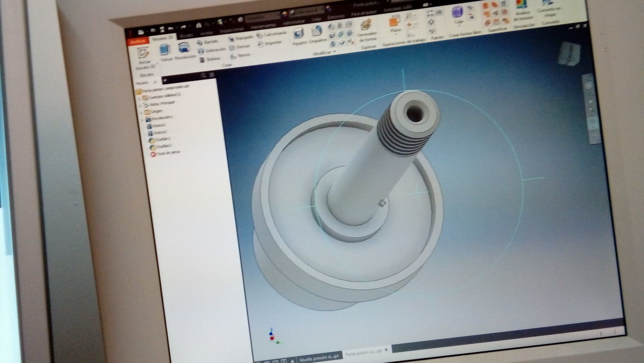This screenshot has width=644, height=363.
Task: Open the Archivo menu tab
Action: 137,42
